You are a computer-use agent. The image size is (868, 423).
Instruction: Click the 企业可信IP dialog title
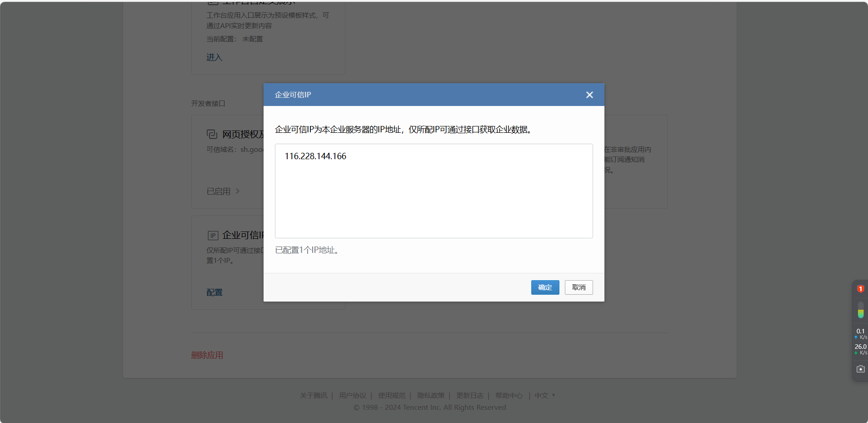tap(293, 95)
